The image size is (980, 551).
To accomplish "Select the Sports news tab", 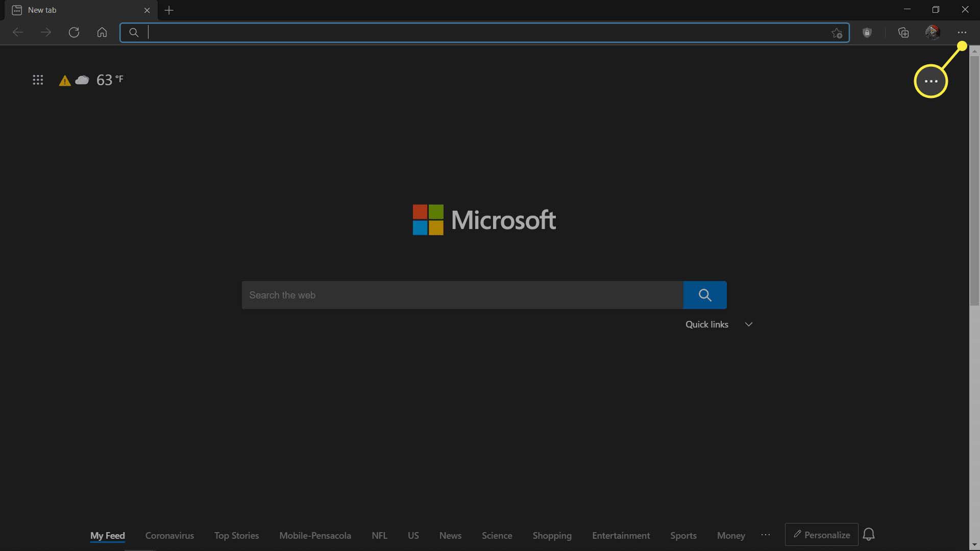I will (683, 535).
